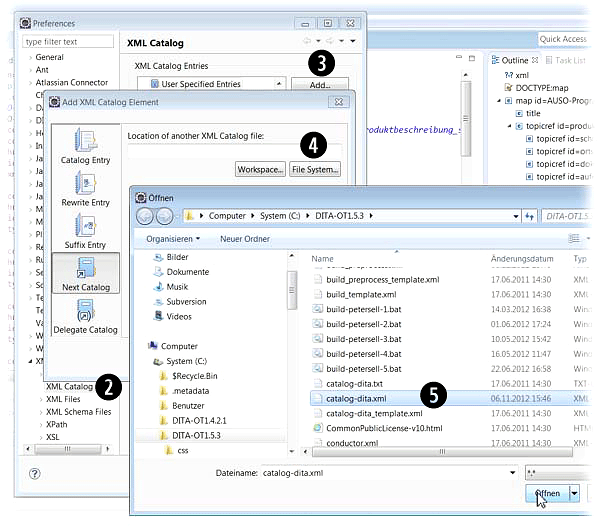600x532 pixels.
Task: Click the File System... button
Action: point(315,169)
